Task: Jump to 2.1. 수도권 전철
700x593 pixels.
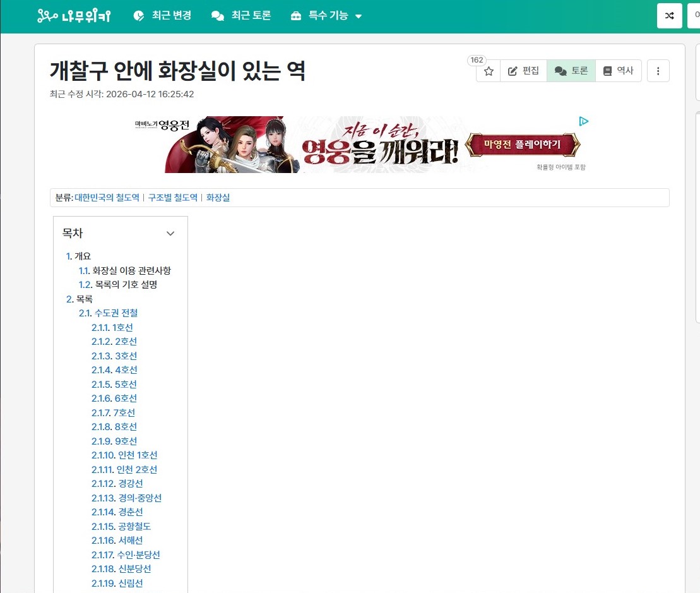Action: pyautogui.click(x=108, y=313)
